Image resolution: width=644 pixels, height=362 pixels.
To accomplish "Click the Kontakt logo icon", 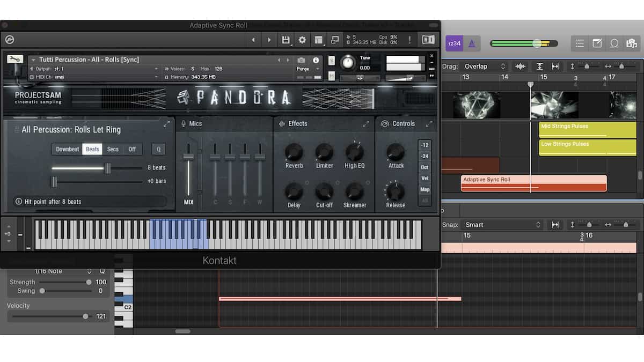I will tap(9, 40).
